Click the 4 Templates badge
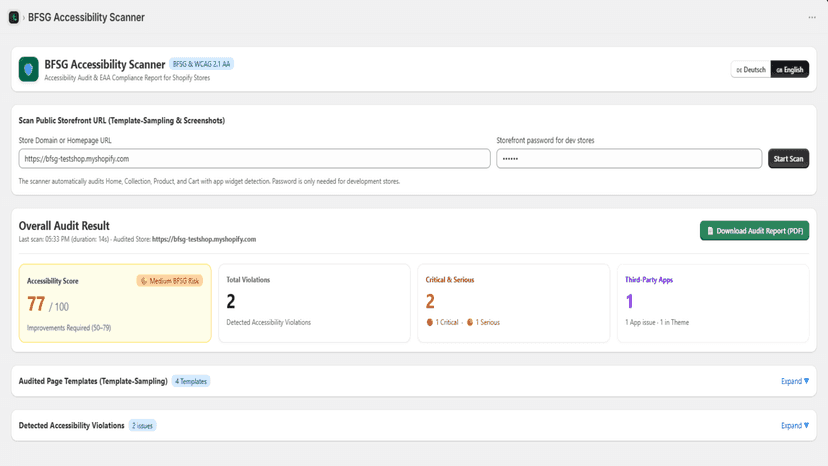828x466 pixels. pyautogui.click(x=191, y=381)
